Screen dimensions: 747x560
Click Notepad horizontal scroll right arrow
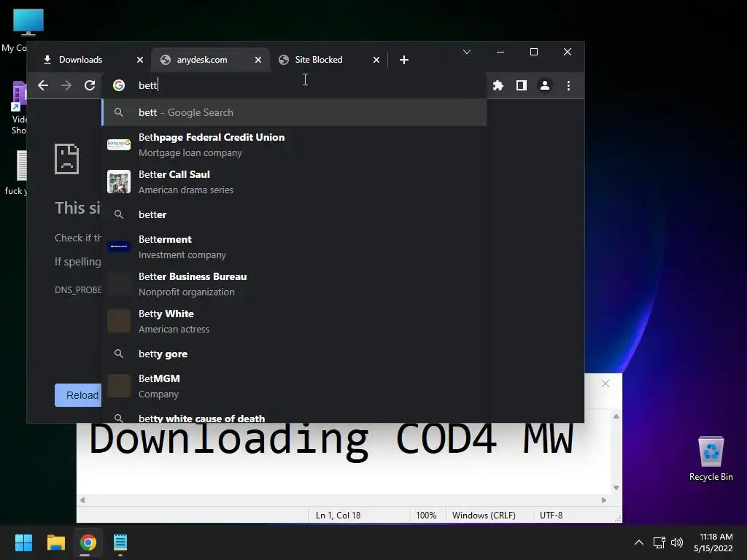coord(603,500)
